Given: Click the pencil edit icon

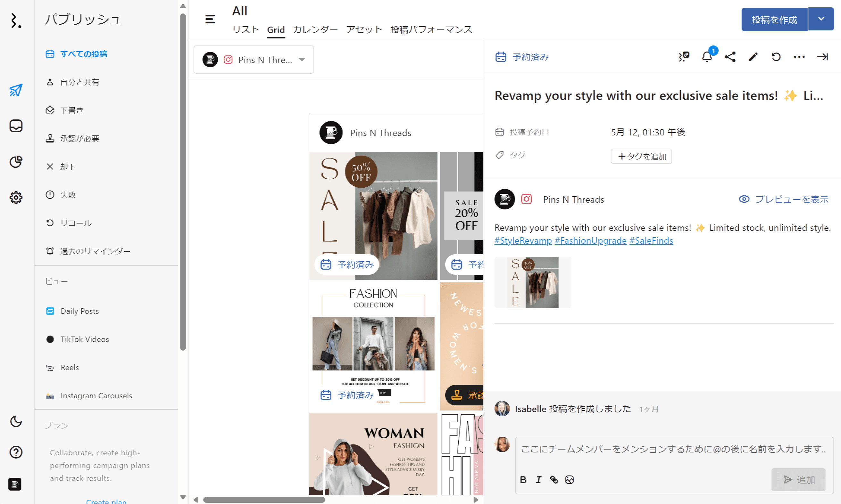Looking at the screenshot, I should pos(753,57).
